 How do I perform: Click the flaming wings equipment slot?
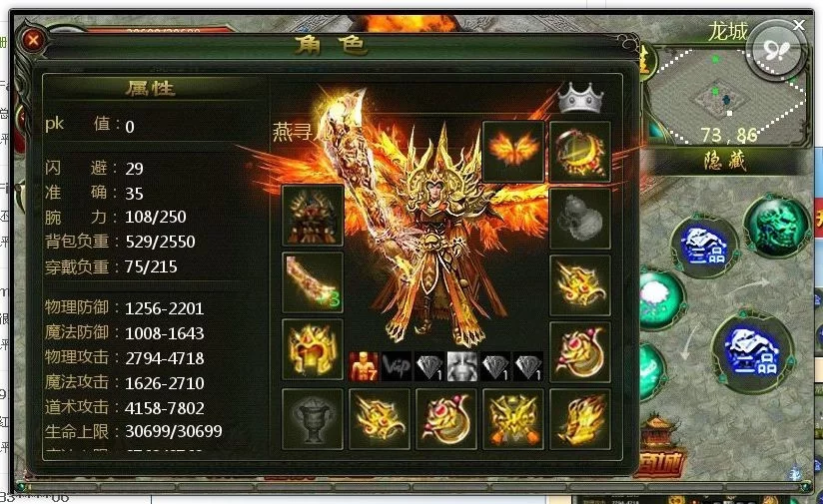point(512,152)
